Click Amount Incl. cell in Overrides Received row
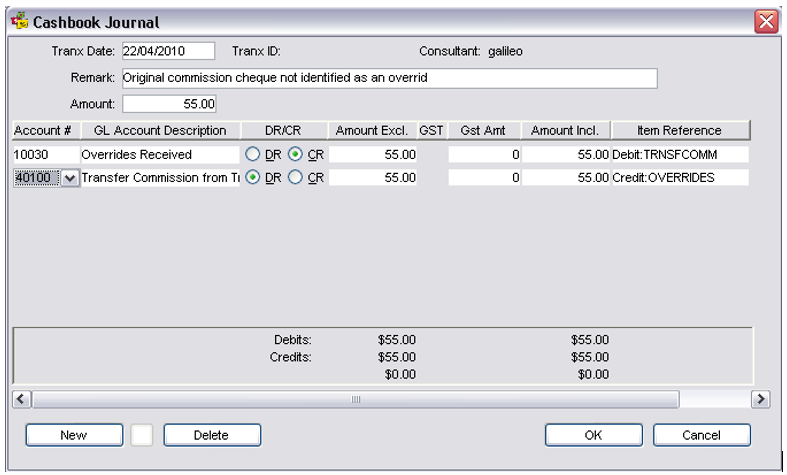The width and height of the screenshot is (787, 475). (566, 155)
